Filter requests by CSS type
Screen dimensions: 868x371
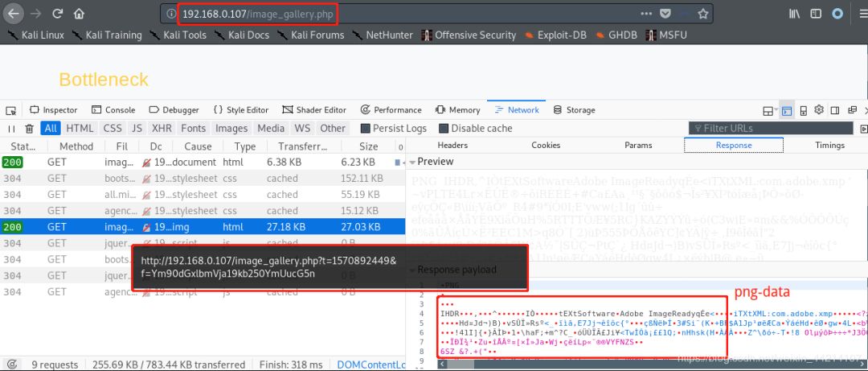point(113,129)
